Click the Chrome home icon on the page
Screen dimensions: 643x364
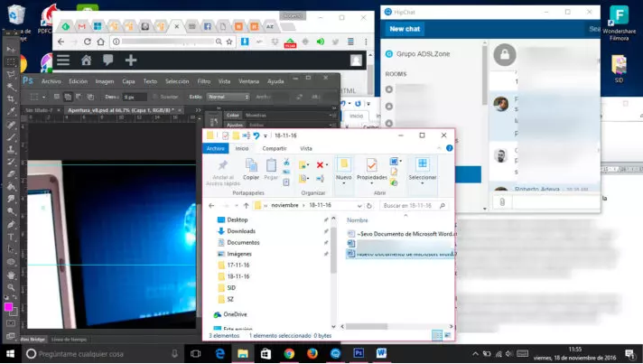point(86,61)
